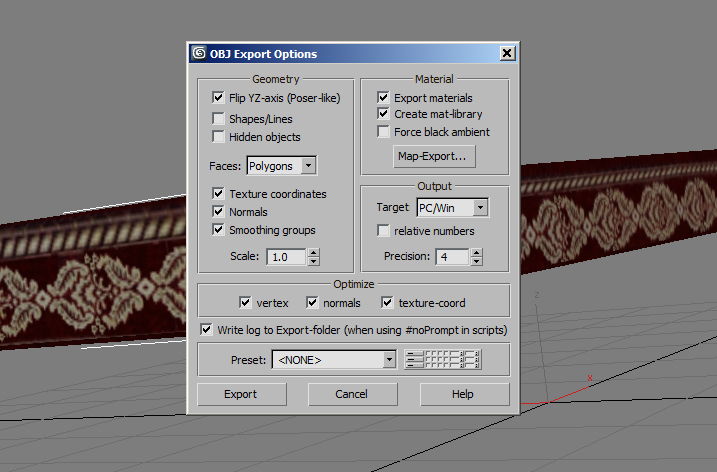Click the Scale value input field
Image resolution: width=717 pixels, height=472 pixels.
pyautogui.click(x=287, y=257)
